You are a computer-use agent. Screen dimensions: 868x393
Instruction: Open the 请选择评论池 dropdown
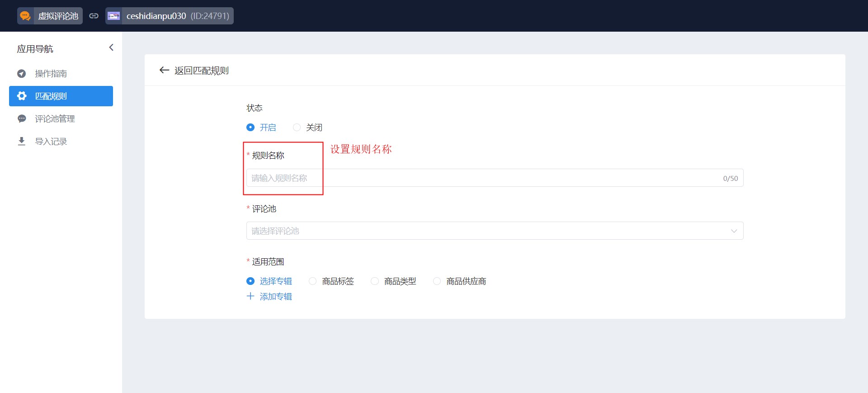[495, 231]
